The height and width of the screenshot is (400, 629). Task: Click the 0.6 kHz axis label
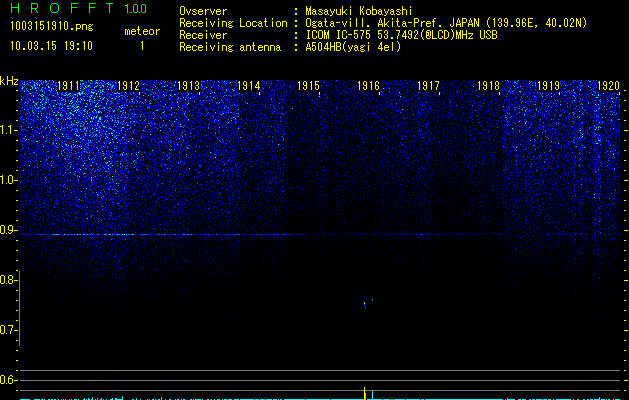click(x=8, y=380)
